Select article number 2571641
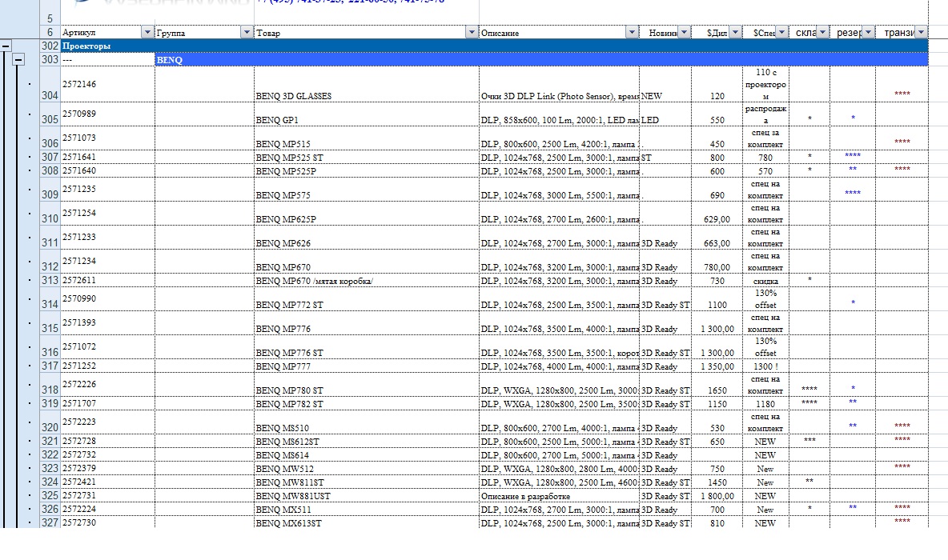948x560 pixels. (x=107, y=157)
